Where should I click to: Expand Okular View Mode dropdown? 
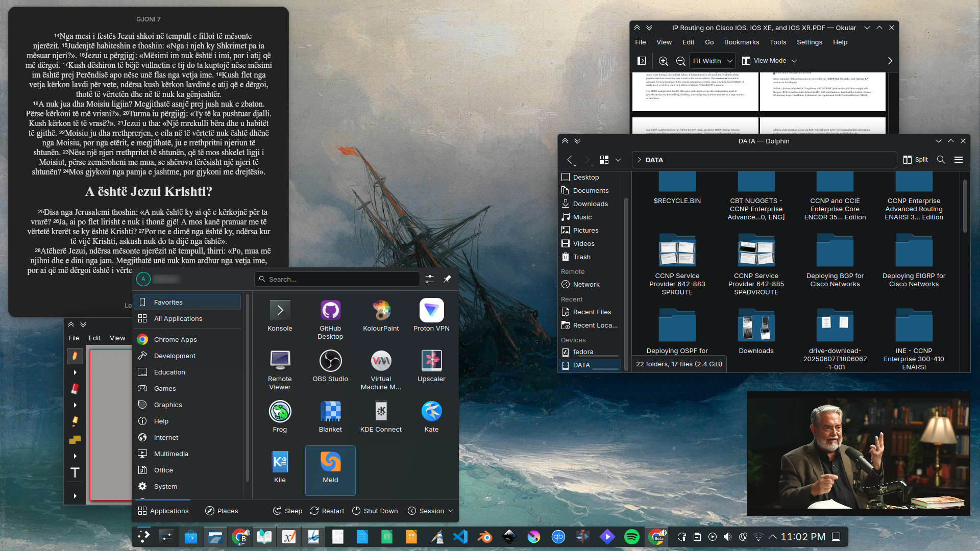[770, 61]
